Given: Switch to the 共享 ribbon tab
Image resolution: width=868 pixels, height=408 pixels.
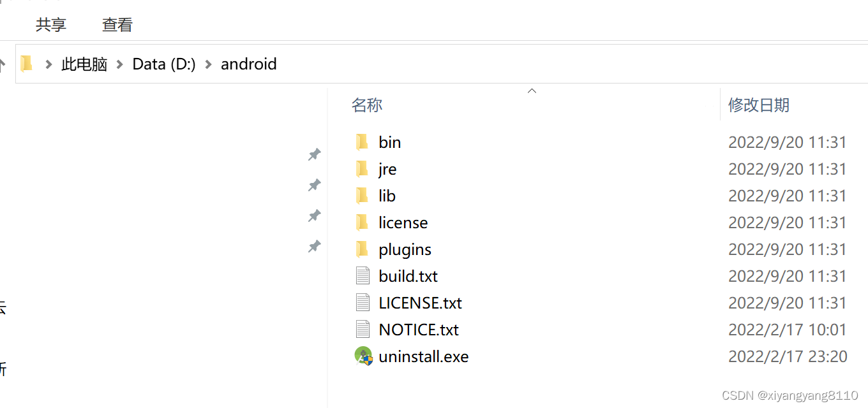Looking at the screenshot, I should pos(51,24).
